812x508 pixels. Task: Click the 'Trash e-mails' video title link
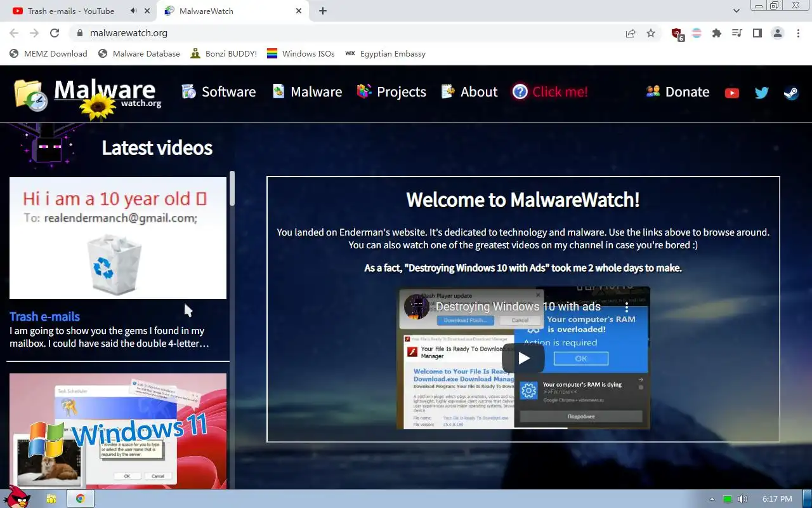pyautogui.click(x=44, y=316)
